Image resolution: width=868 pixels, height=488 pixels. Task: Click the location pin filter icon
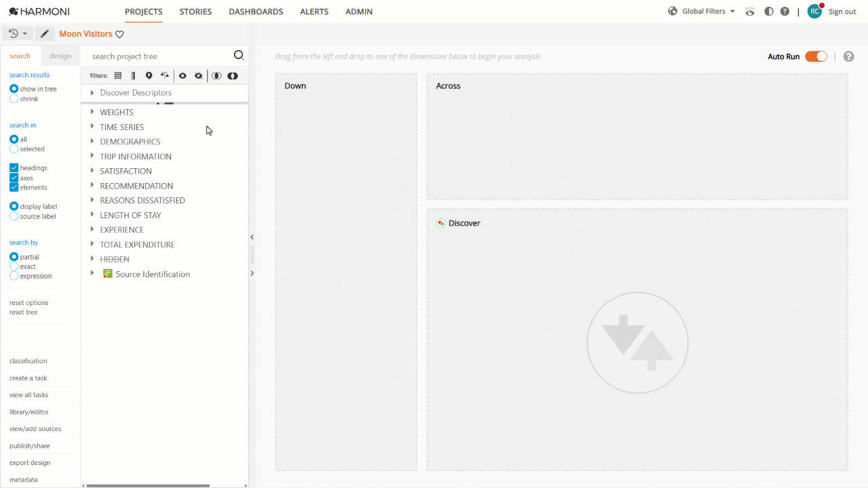click(149, 76)
